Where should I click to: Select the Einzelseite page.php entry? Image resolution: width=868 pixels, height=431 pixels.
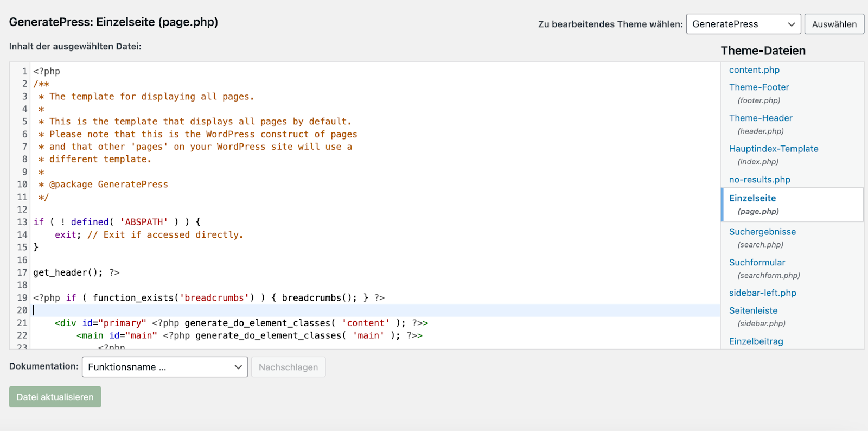pos(793,205)
